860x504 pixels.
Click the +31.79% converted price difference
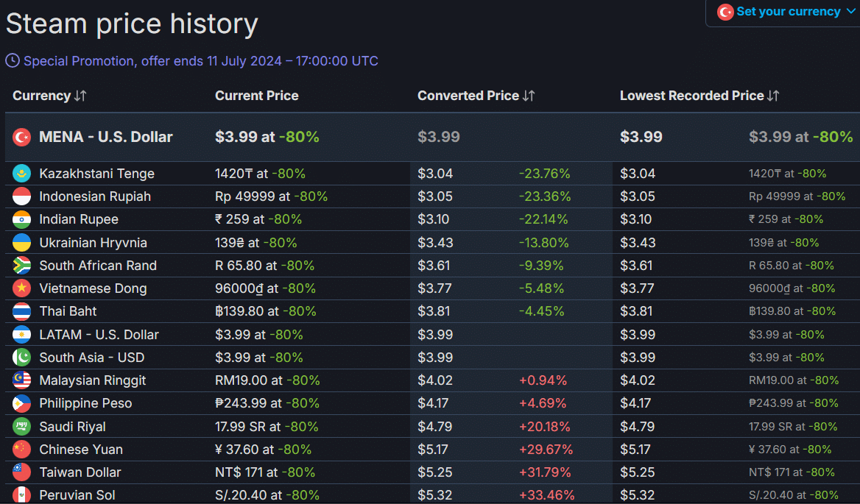click(545, 473)
